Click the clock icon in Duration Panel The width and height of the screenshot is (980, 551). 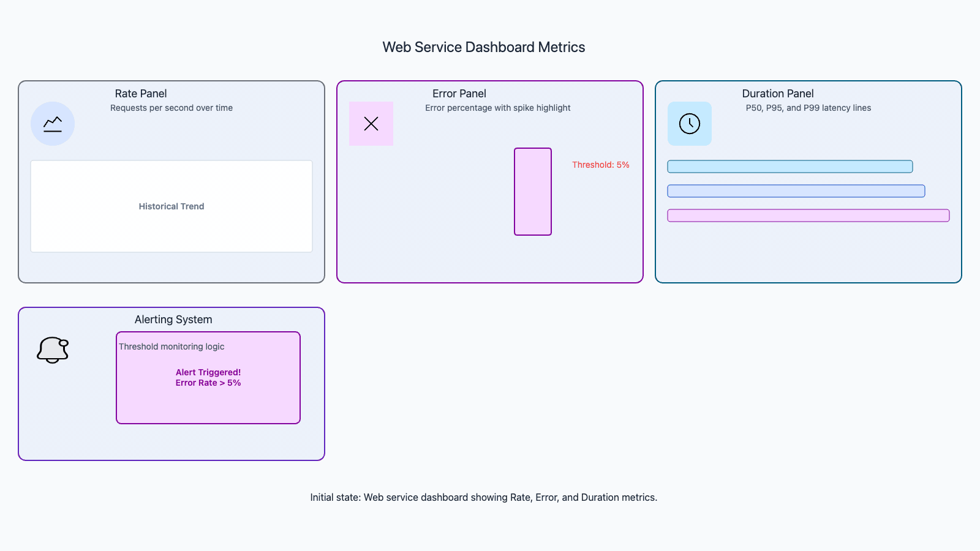tap(690, 124)
